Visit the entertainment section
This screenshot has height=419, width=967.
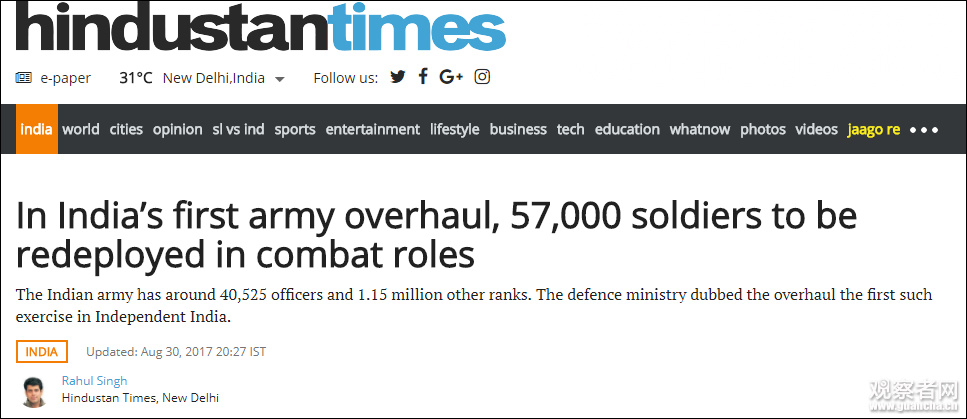coord(372,129)
